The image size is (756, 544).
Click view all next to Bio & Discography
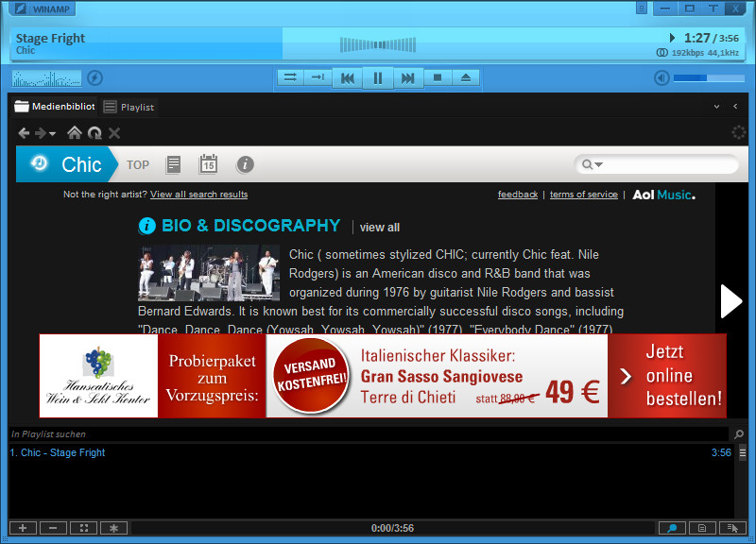tap(380, 228)
